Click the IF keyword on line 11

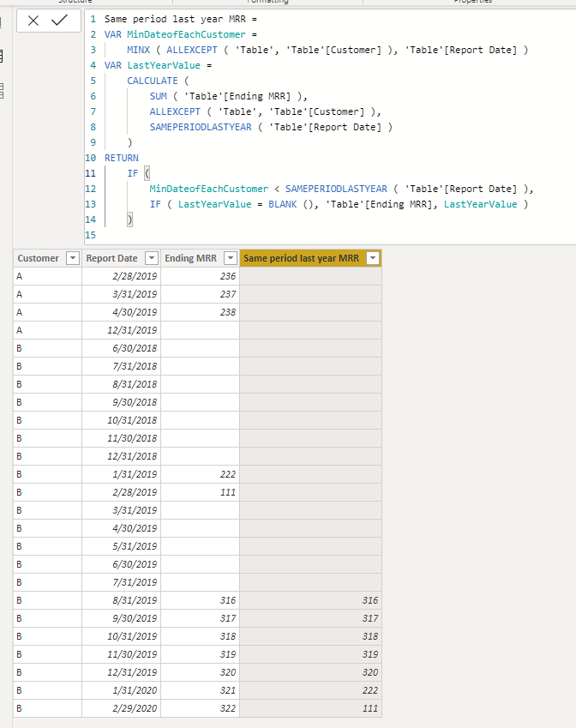(x=133, y=173)
